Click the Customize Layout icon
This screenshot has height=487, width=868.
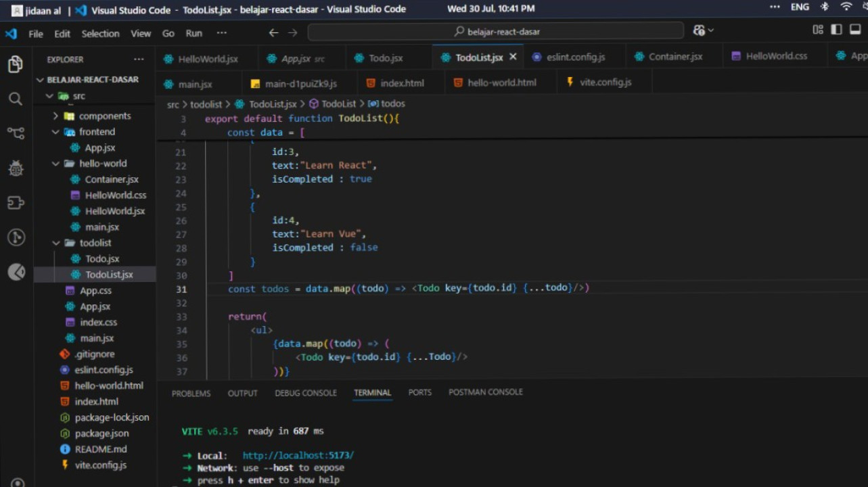tap(818, 30)
